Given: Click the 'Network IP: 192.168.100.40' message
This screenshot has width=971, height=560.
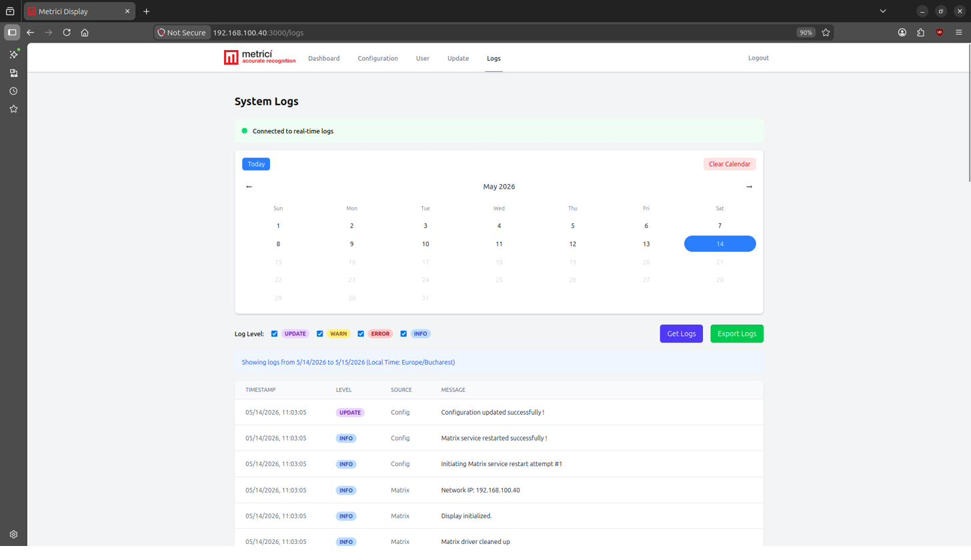Looking at the screenshot, I should (x=480, y=490).
